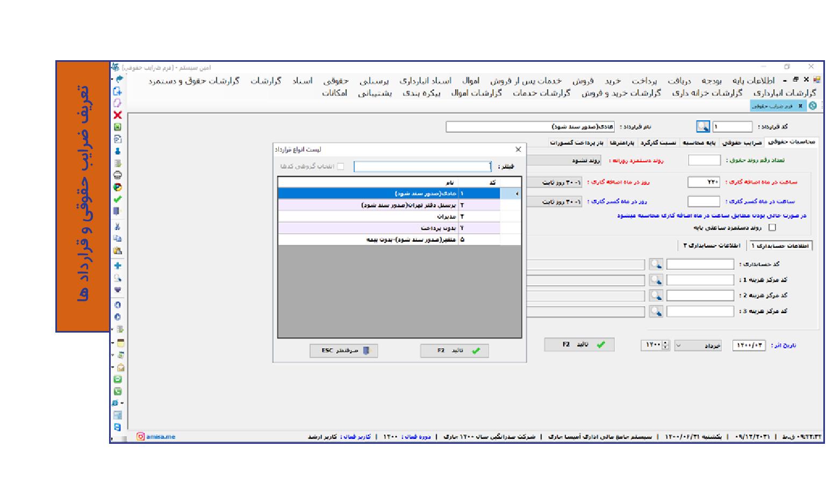Enable the انتخاب گروهی کدها checkbox
The image size is (840, 504).
[340, 167]
